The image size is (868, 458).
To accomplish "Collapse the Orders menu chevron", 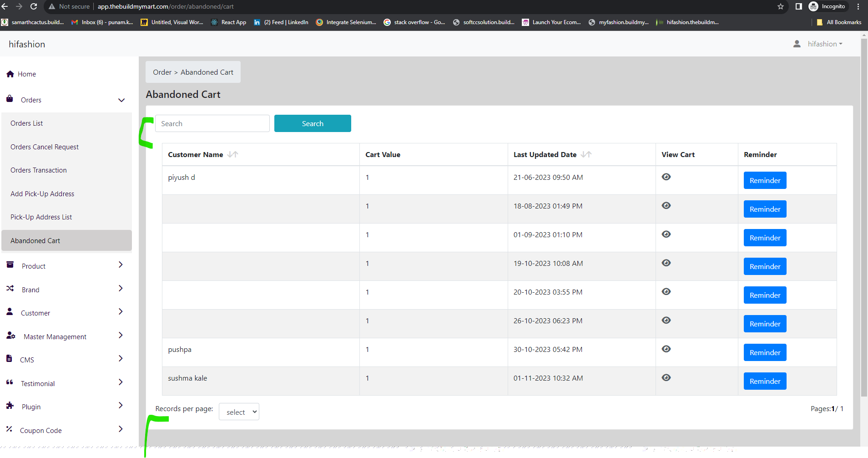I will coord(121,100).
